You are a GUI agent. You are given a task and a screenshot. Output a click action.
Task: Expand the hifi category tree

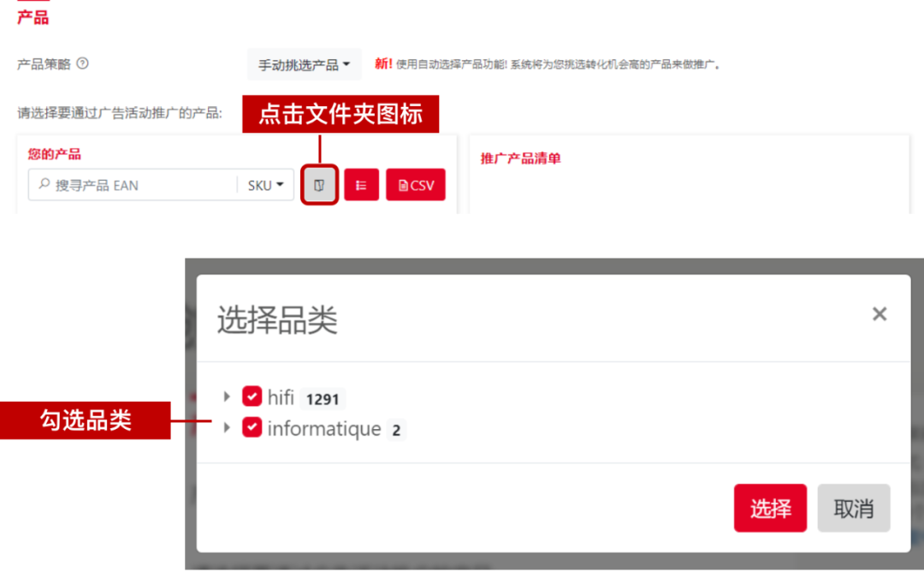pyautogui.click(x=227, y=396)
